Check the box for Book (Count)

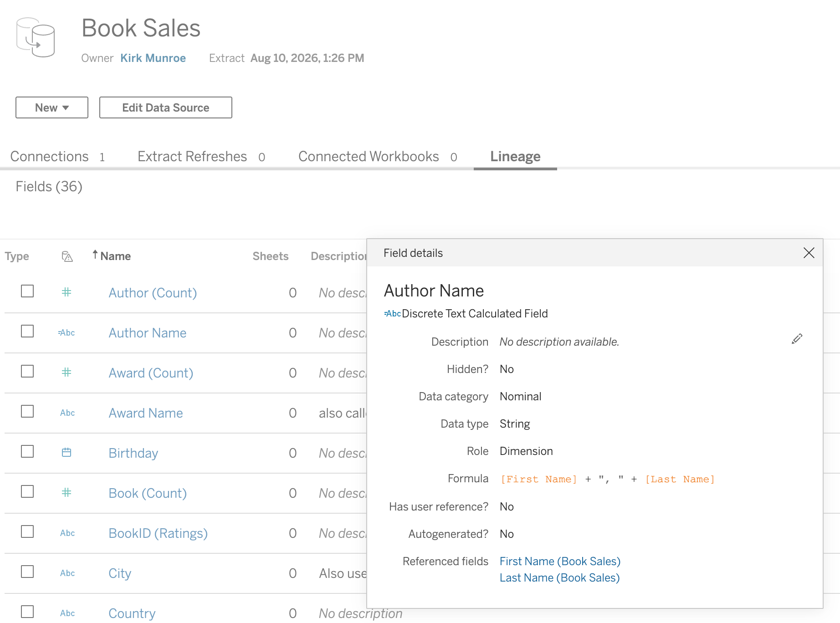pos(27,491)
